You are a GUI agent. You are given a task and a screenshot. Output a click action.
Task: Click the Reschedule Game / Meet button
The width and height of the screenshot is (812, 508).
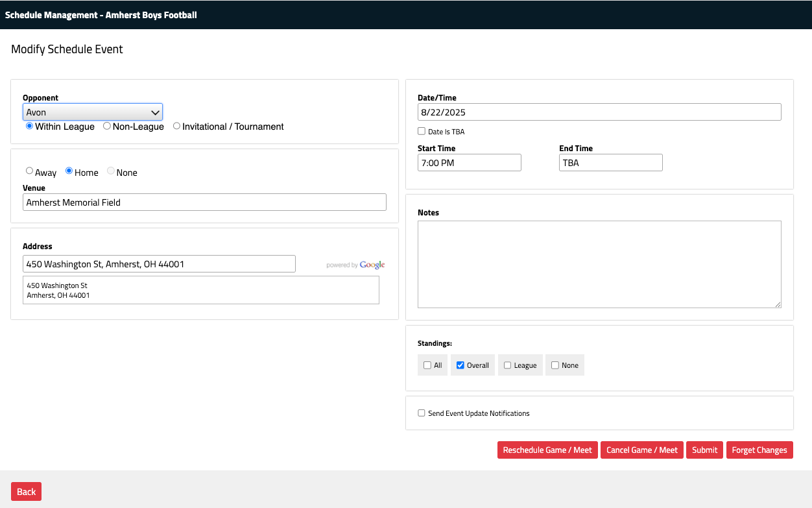click(x=547, y=450)
